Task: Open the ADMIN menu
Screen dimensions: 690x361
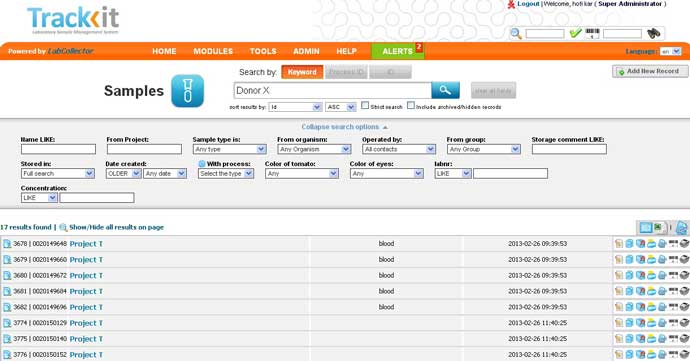Action: [306, 51]
